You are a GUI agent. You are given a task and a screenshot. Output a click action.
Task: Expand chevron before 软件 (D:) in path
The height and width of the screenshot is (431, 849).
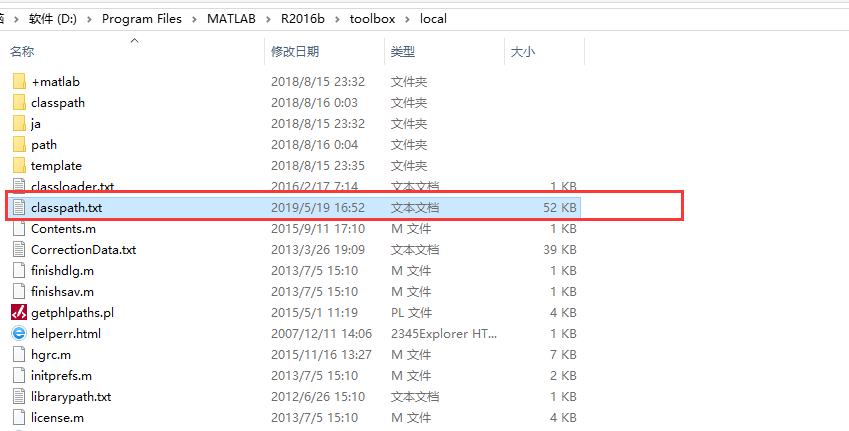17,19
